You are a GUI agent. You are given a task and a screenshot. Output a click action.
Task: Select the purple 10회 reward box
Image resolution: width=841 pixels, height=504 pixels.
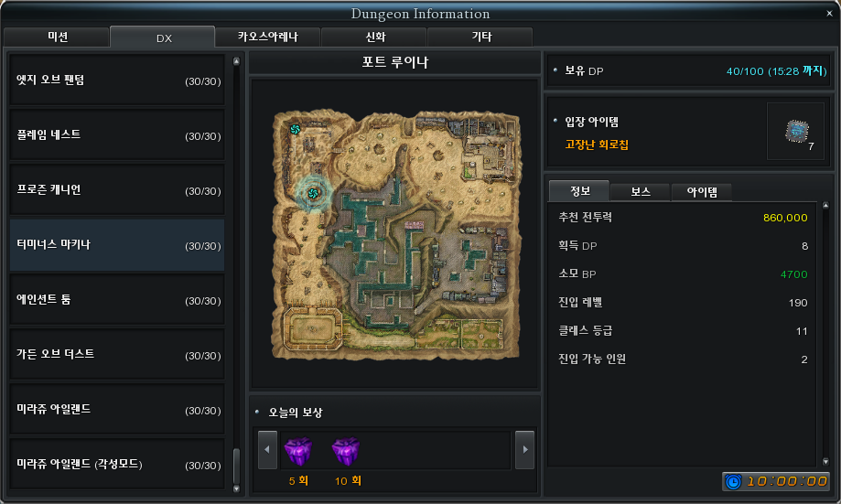coord(346,451)
